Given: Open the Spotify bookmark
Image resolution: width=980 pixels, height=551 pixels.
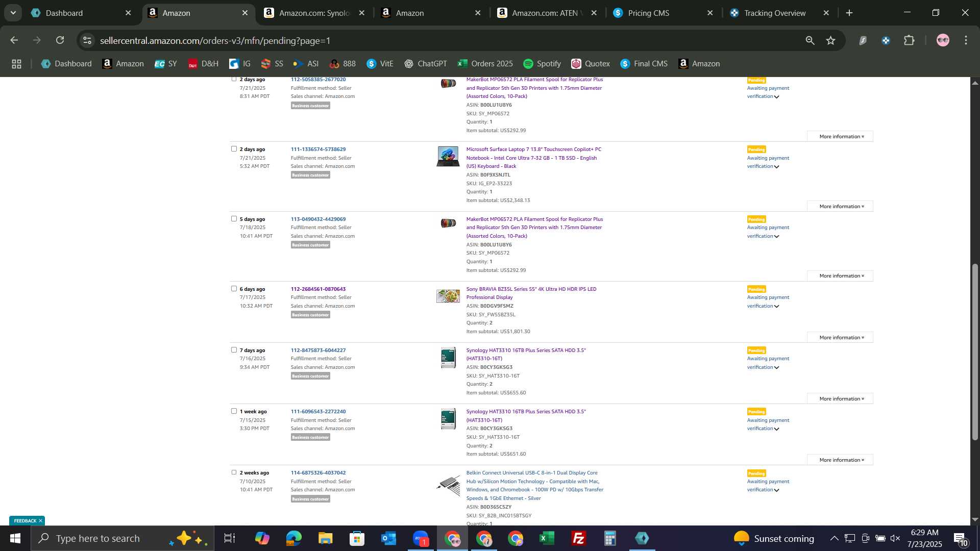Looking at the screenshot, I should (x=542, y=64).
